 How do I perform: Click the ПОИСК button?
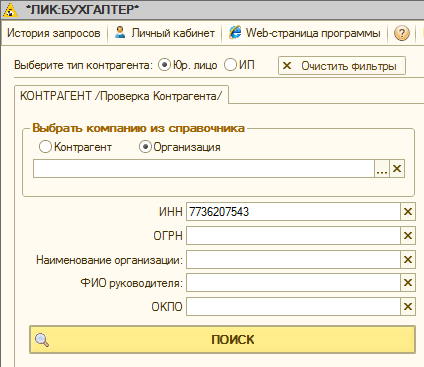(x=223, y=340)
